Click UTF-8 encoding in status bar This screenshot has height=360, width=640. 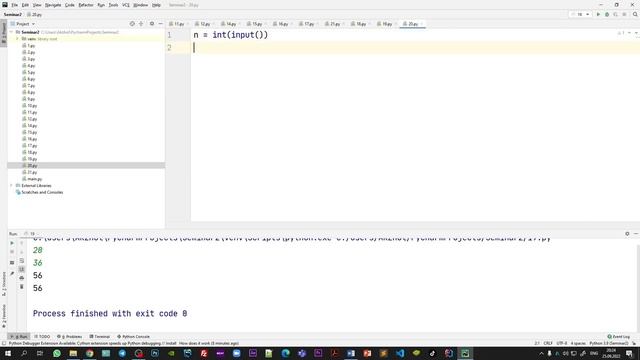point(562,343)
